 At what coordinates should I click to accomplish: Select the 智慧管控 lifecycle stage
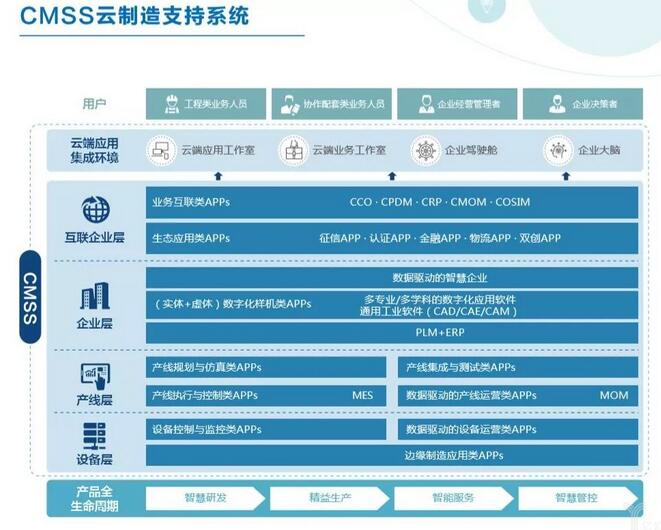[578, 498]
